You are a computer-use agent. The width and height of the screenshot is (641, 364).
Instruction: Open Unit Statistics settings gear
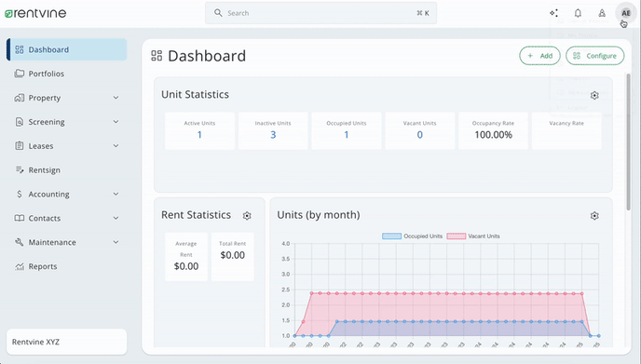click(x=594, y=95)
